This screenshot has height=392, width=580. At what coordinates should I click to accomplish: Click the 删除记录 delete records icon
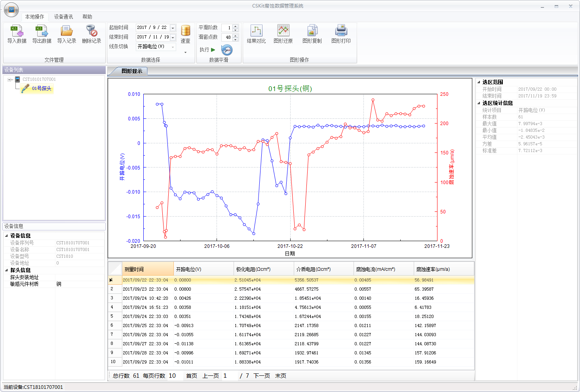point(91,31)
